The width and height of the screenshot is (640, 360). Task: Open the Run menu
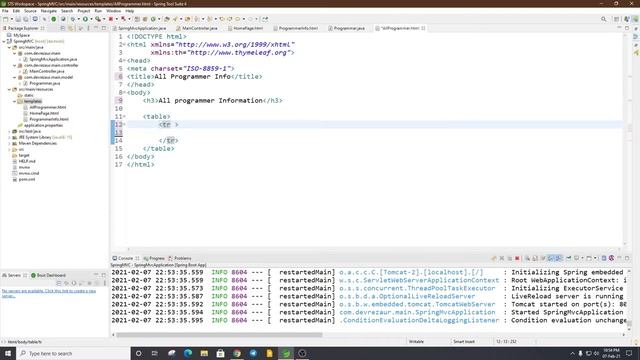point(98,11)
